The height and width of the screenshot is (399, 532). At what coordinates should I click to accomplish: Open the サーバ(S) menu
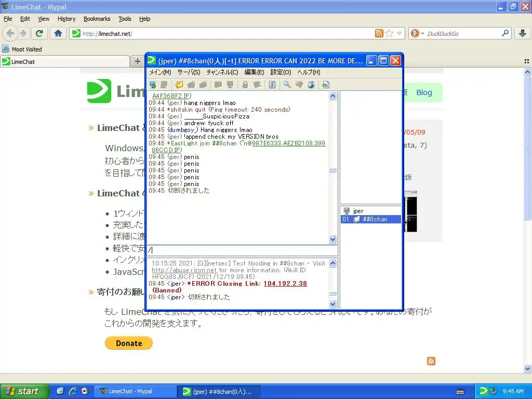point(189,72)
